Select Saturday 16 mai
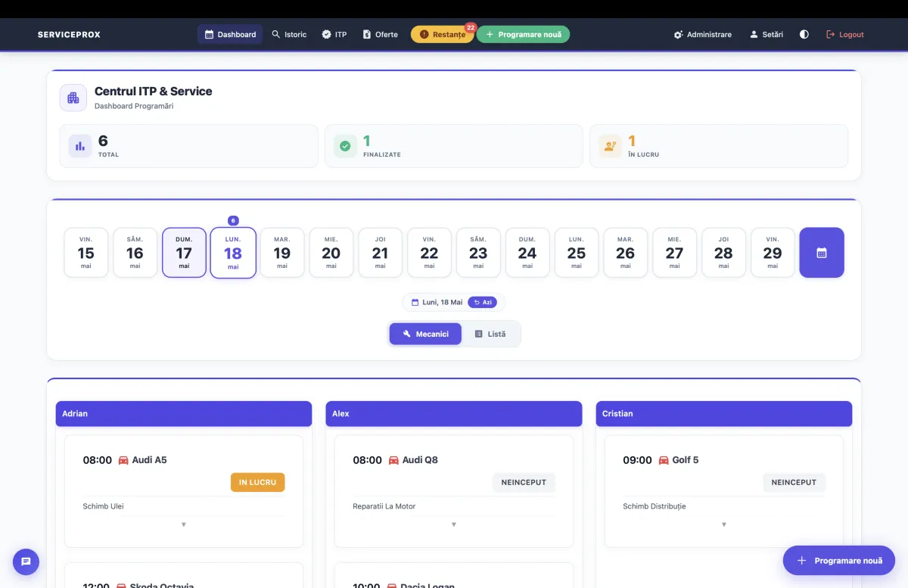The width and height of the screenshot is (908, 588). pos(135,253)
